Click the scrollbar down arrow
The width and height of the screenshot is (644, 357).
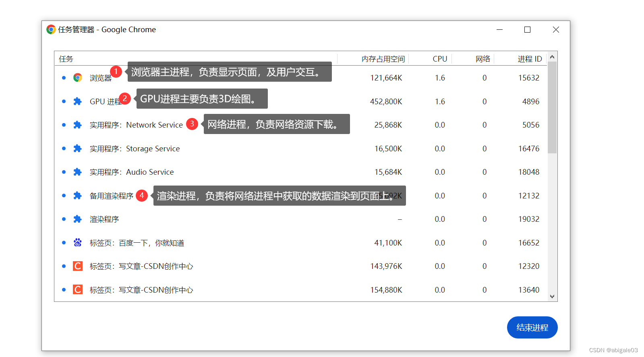click(552, 297)
